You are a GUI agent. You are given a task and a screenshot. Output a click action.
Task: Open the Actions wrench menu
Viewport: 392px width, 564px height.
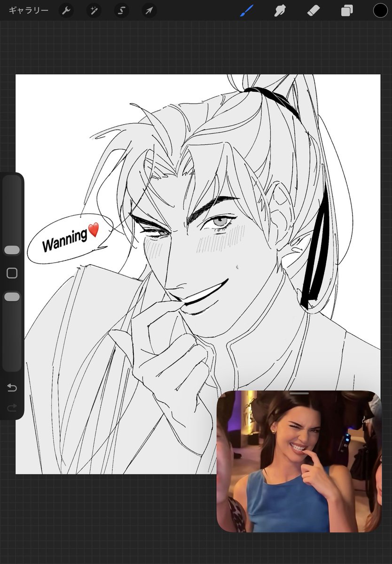(x=66, y=10)
